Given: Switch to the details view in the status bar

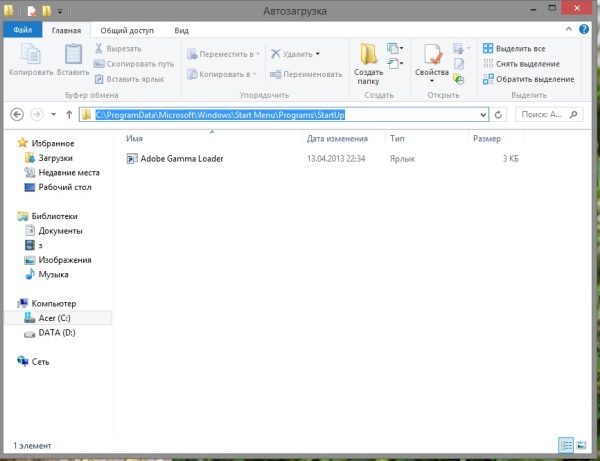Looking at the screenshot, I should [x=567, y=444].
